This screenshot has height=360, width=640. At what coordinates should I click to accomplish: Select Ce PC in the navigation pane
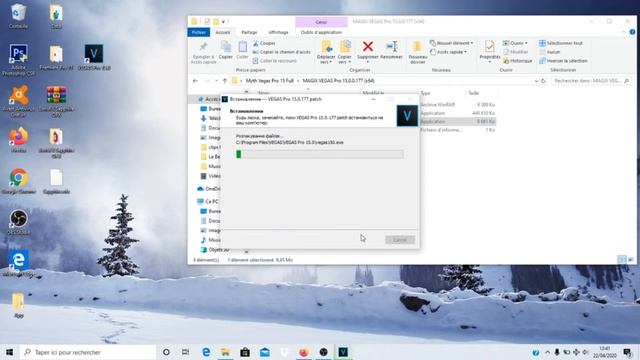coord(208,201)
